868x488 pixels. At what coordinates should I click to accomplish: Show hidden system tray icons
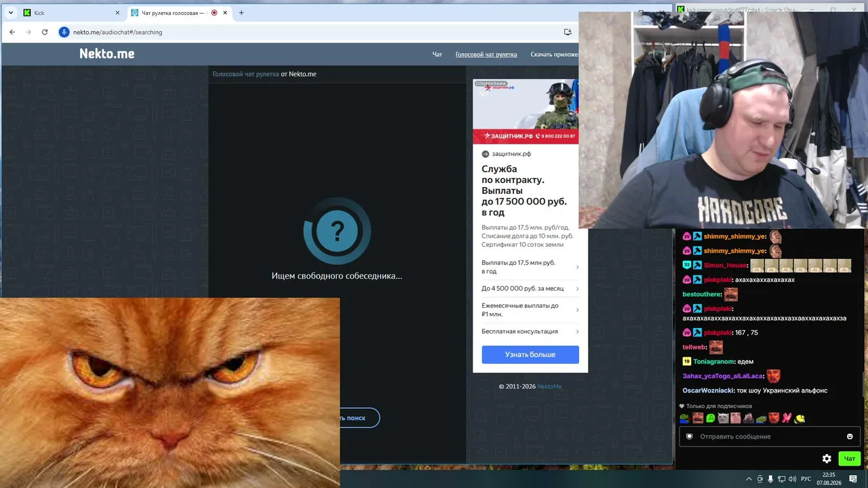(x=749, y=479)
